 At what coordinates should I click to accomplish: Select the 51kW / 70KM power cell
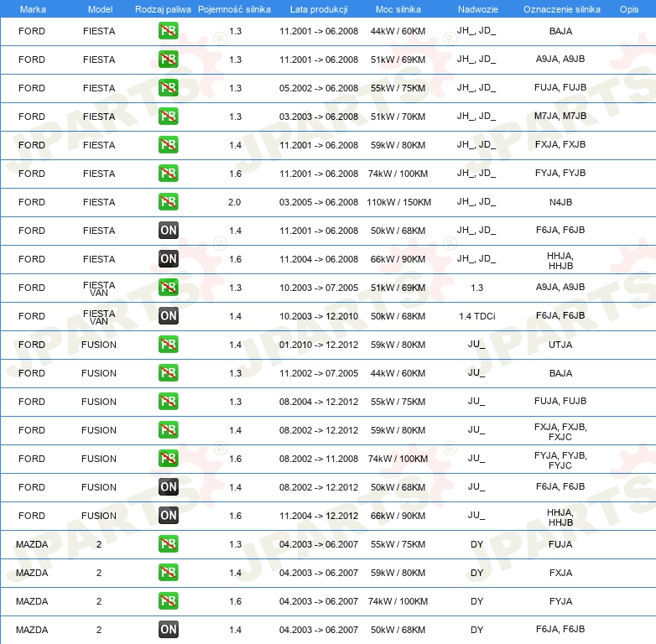[398, 117]
